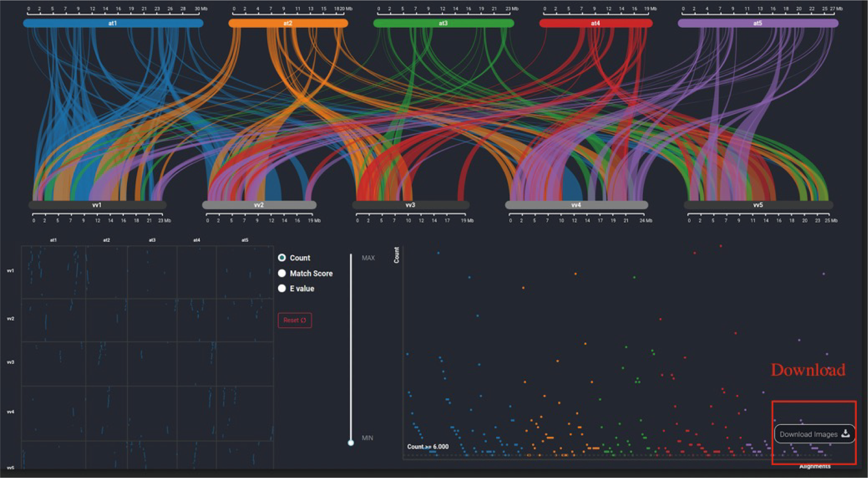Click the gray vv1 chromosome bar
This screenshot has height=478, width=868.
coord(97,205)
